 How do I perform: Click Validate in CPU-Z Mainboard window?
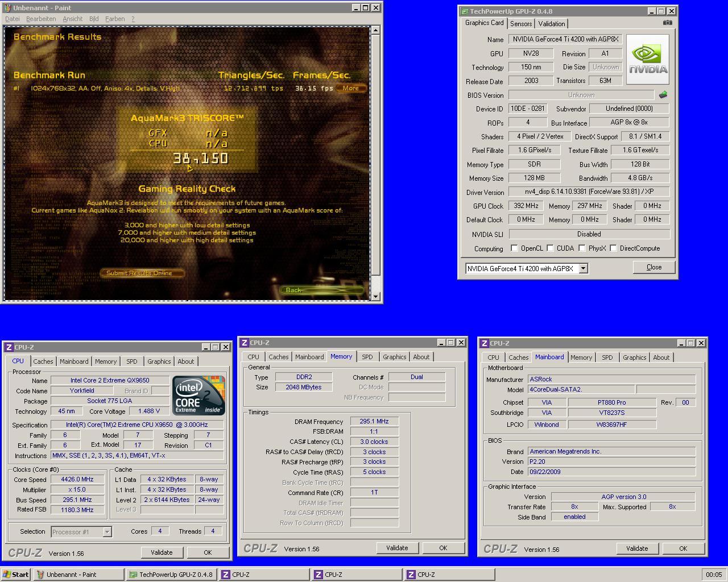pyautogui.click(x=637, y=548)
